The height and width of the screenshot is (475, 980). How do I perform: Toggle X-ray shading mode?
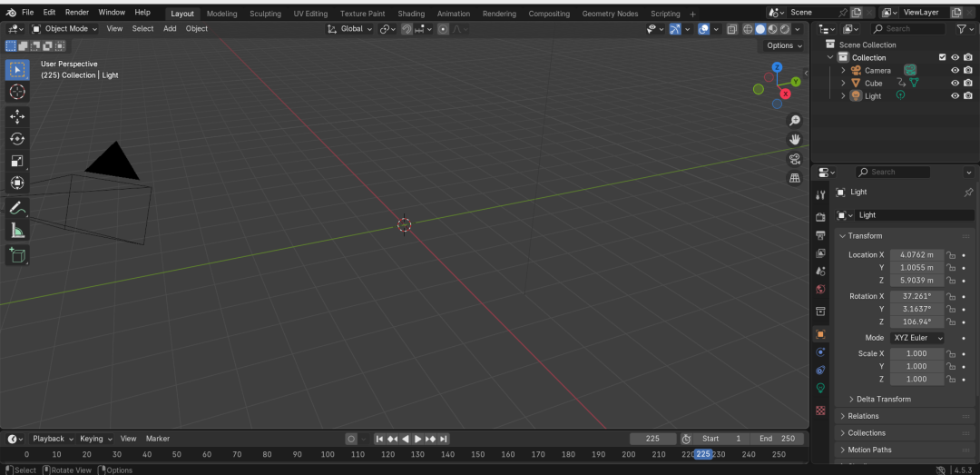732,29
